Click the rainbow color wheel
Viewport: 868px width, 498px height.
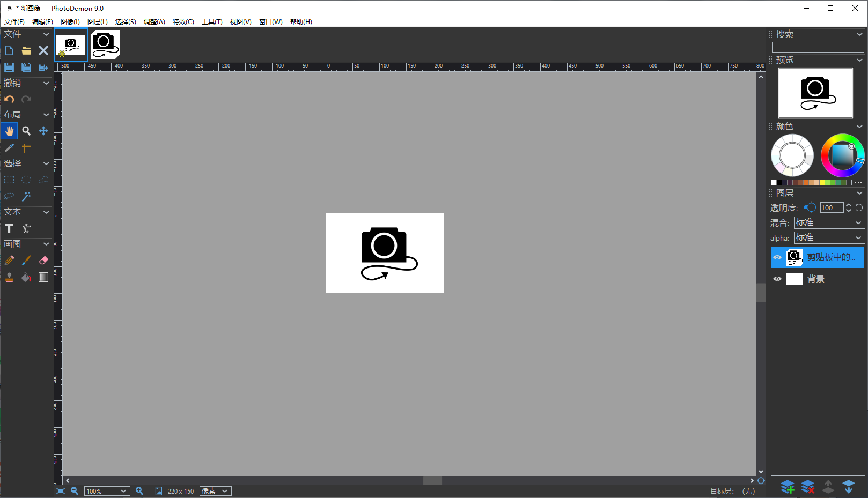842,155
